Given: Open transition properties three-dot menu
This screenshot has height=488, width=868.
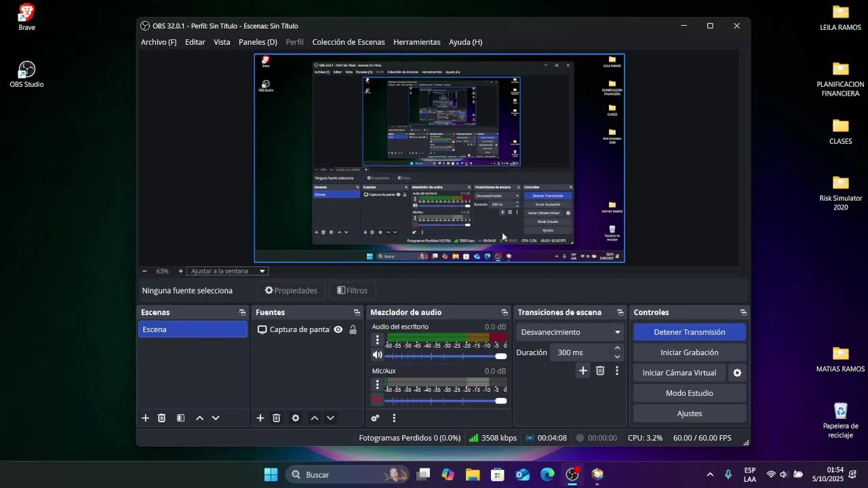Looking at the screenshot, I should [616, 371].
